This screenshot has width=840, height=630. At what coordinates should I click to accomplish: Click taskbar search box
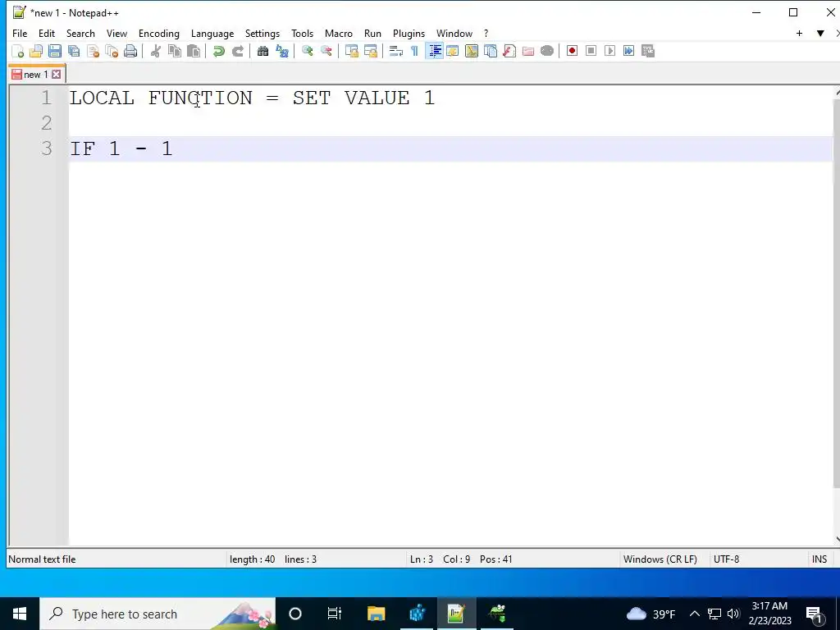point(157,614)
